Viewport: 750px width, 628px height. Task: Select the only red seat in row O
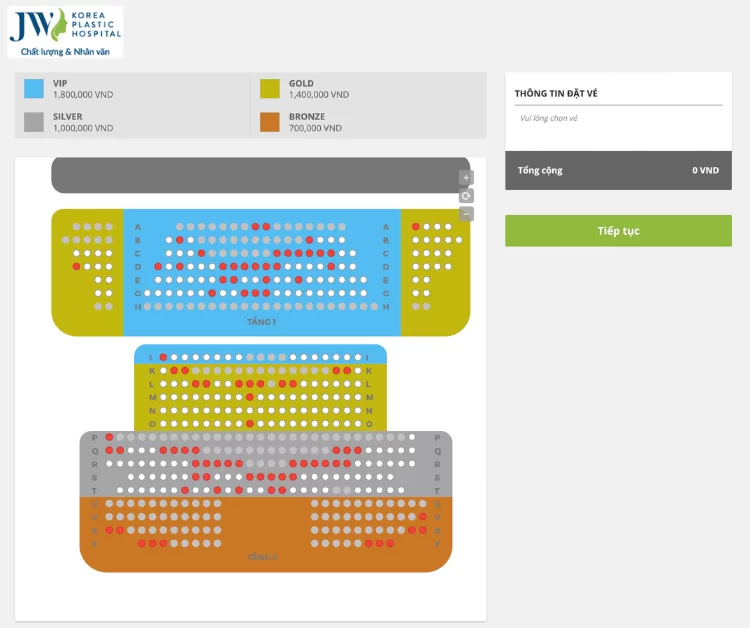[250, 424]
